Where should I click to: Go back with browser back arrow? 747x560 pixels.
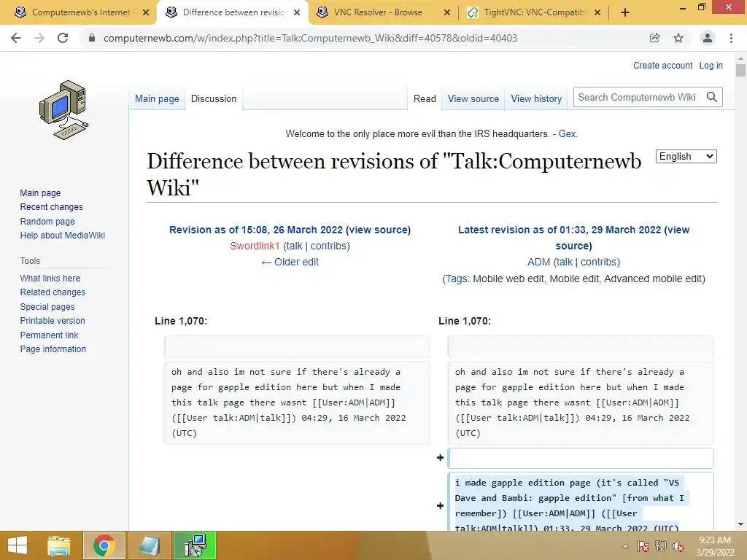click(16, 38)
